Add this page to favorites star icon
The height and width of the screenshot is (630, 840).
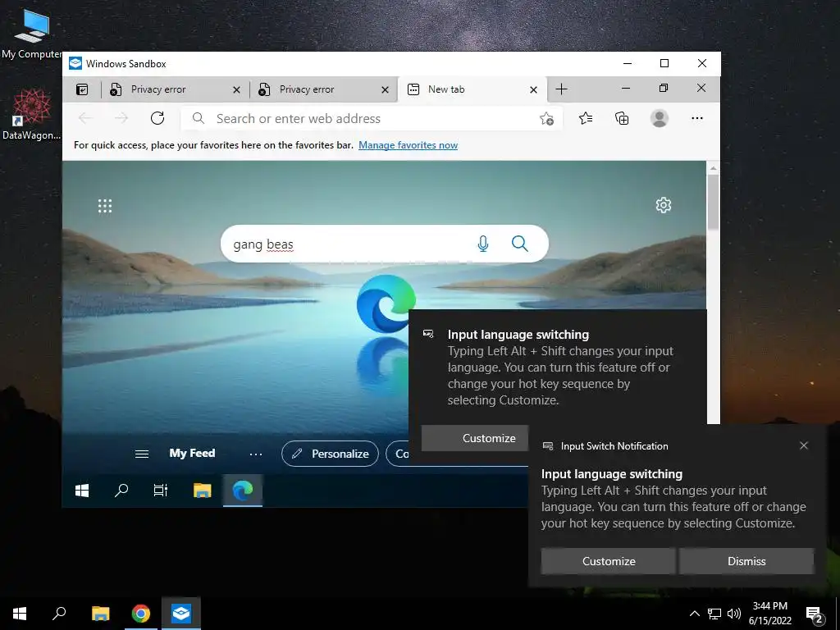(x=546, y=119)
